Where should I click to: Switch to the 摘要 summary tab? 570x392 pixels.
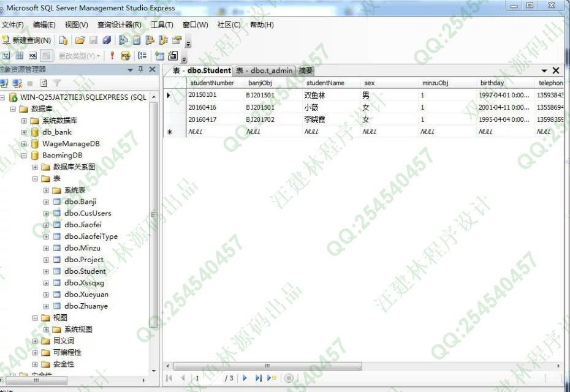tap(305, 70)
